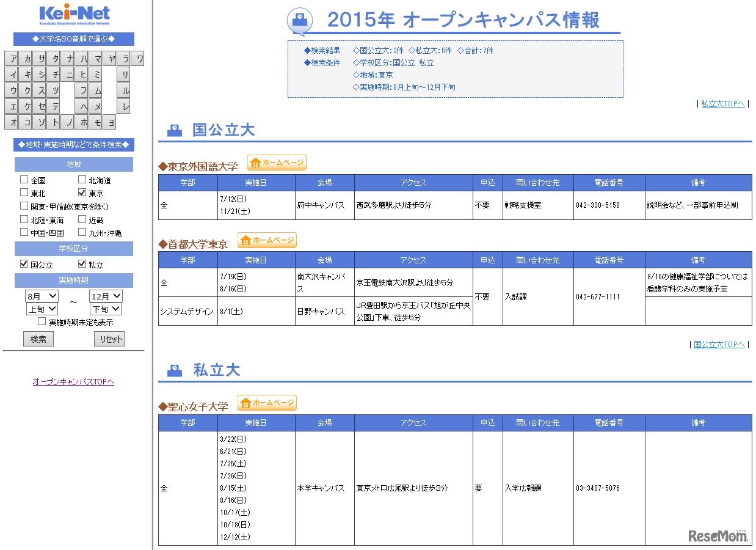
Task: Select カ from the kana index
Action: [x=26, y=58]
